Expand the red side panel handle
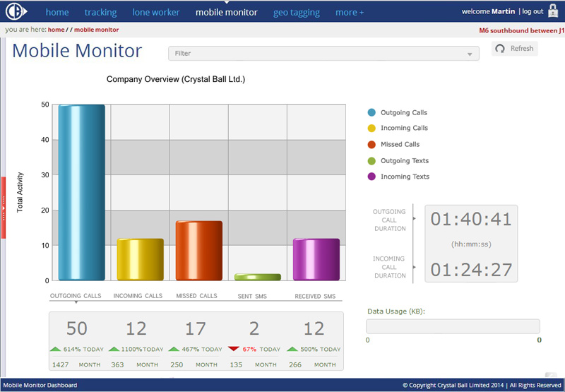This screenshot has height=392, width=565. (4, 208)
